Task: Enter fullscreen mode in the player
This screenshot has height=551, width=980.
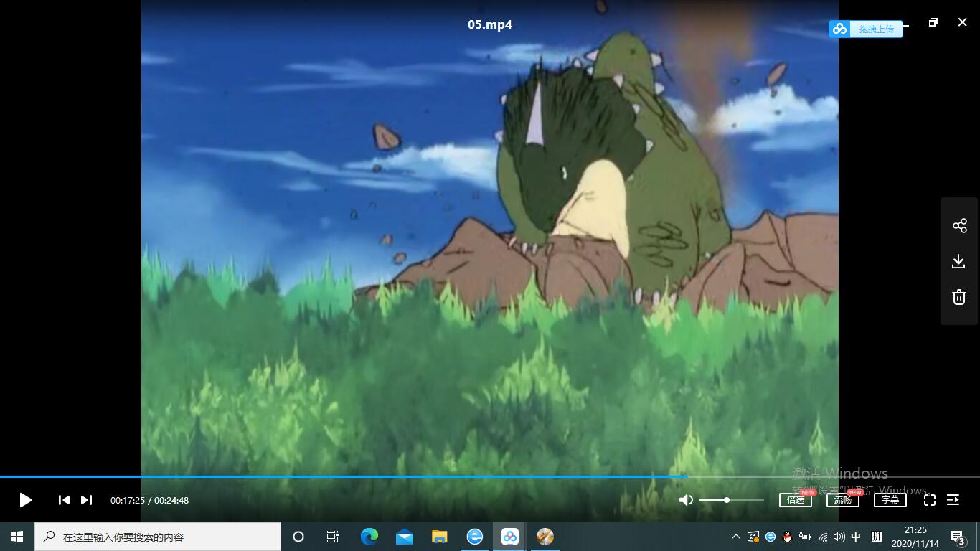Action: coord(930,500)
